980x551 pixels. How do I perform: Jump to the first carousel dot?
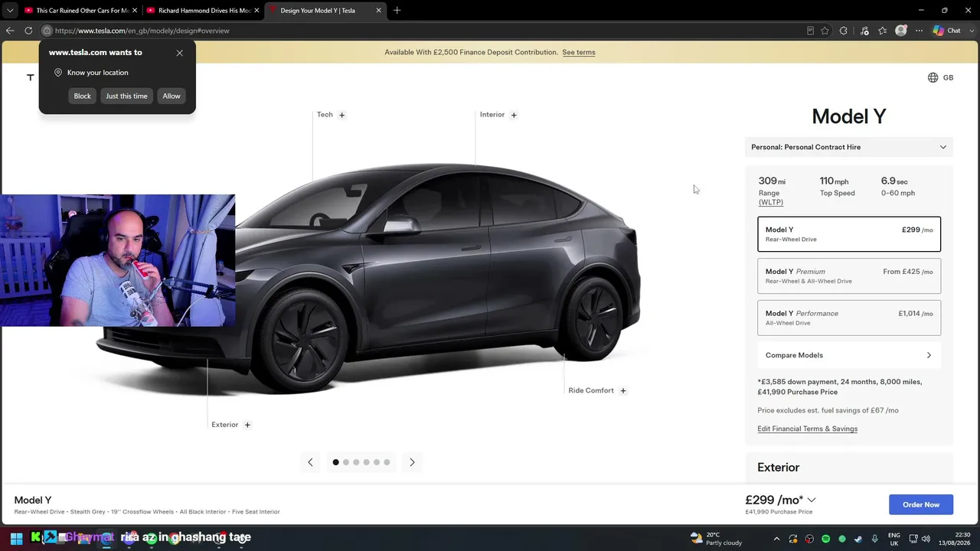click(x=335, y=462)
